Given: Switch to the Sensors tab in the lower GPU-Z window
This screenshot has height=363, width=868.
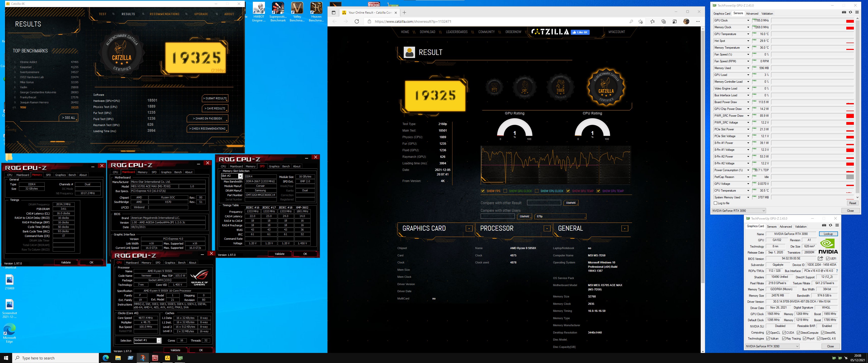Looking at the screenshot, I should (x=772, y=226).
